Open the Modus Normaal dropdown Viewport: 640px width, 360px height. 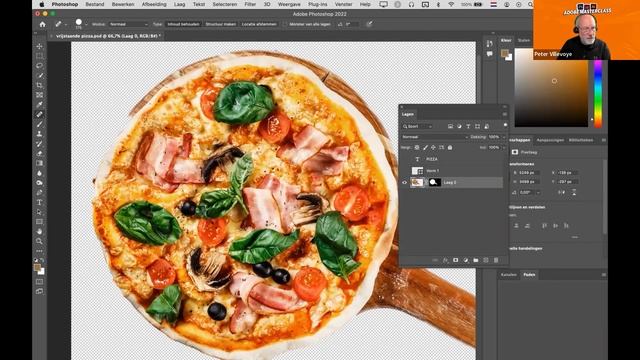(129, 24)
